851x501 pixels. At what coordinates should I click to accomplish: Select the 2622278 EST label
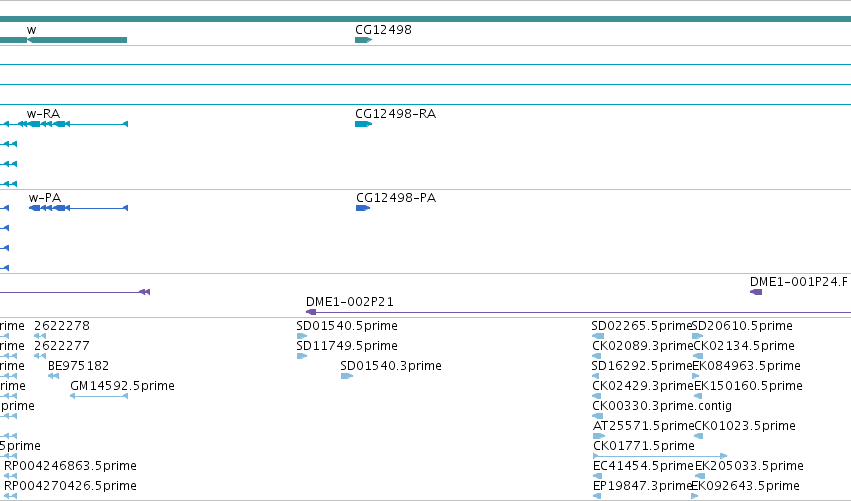[x=62, y=326]
